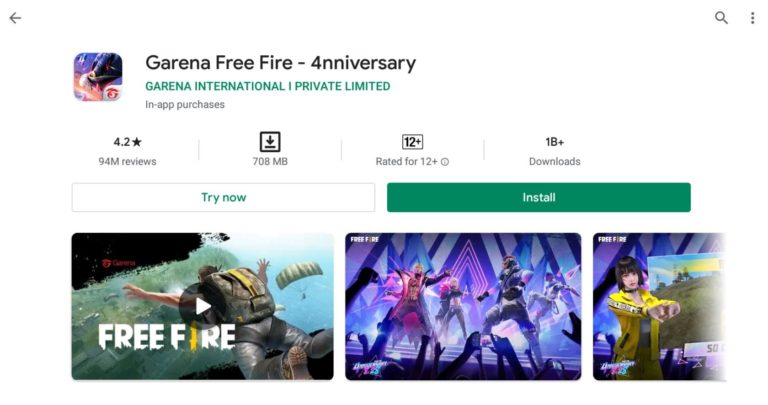This screenshot has width=768, height=405.
Task: Play the Free Fire trailer video
Action: (x=202, y=307)
